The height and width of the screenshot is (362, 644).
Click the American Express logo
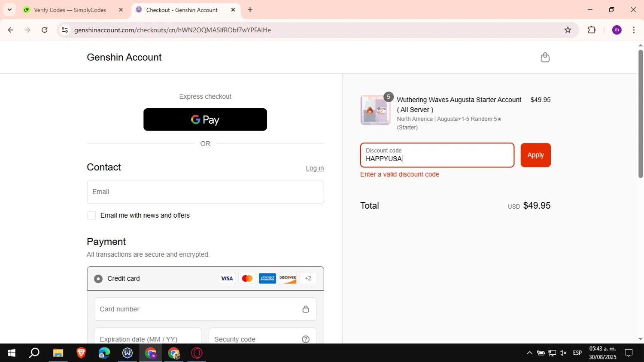coord(267,278)
